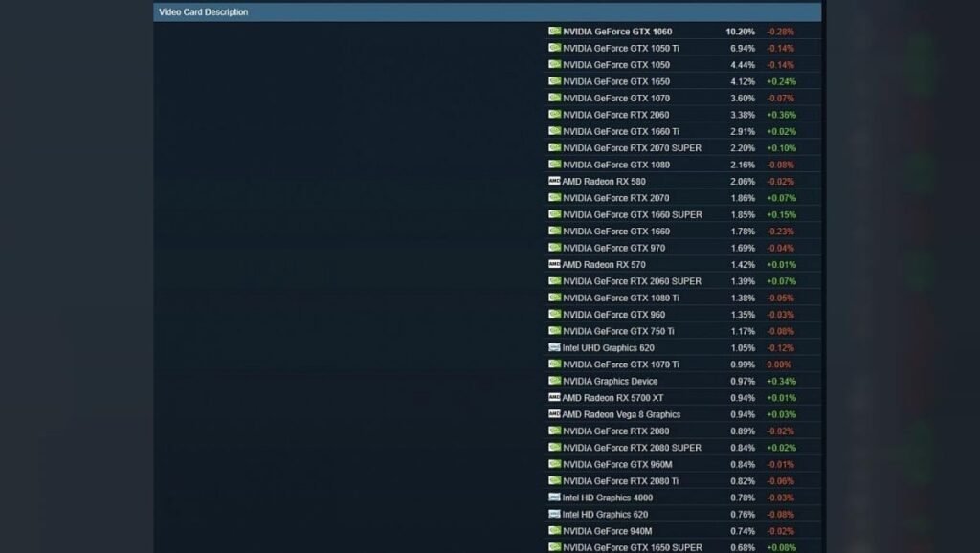This screenshot has height=553, width=980.
Task: Click the +0.15% change for GTX 1660 SUPER
Action: pos(781,214)
